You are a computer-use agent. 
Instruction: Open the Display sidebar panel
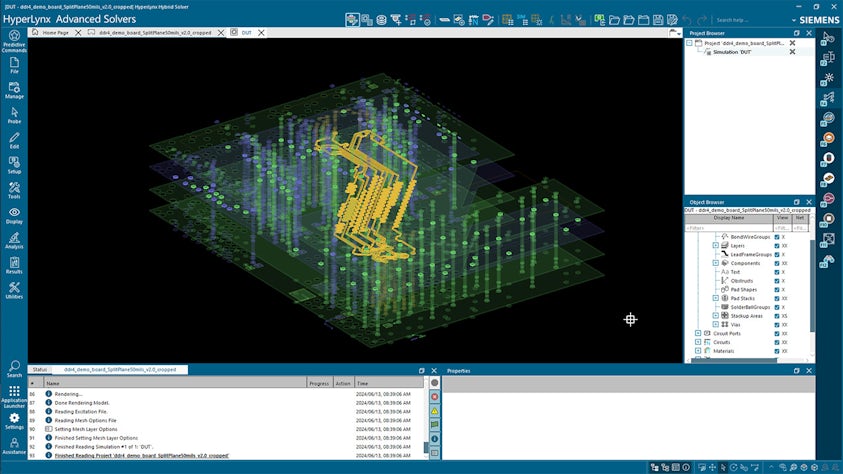(x=14, y=216)
